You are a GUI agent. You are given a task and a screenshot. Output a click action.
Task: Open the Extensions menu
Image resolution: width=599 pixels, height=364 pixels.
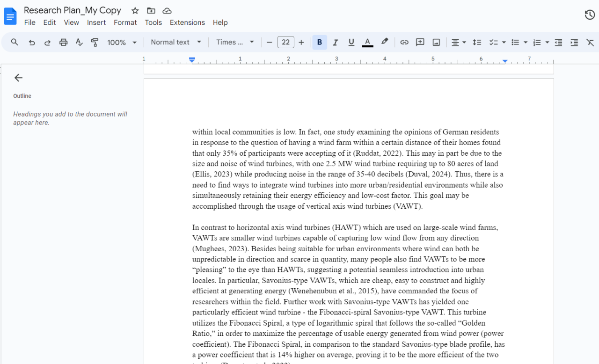pos(187,22)
